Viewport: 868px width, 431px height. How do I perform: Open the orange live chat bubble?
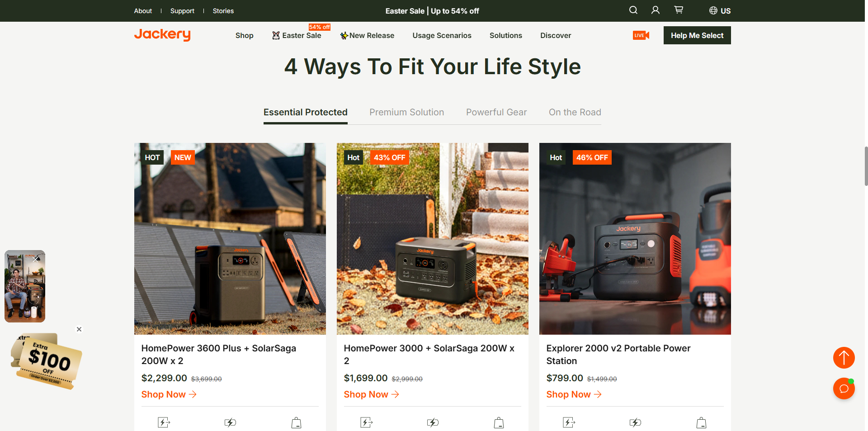click(x=844, y=388)
